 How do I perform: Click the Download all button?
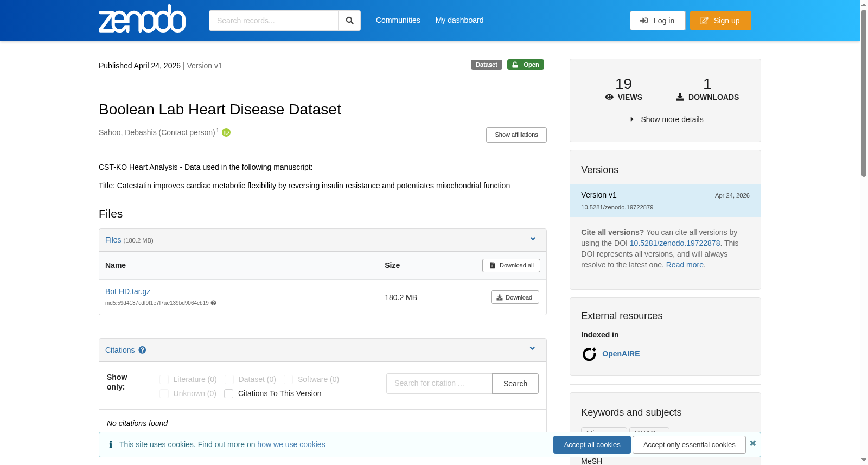click(x=511, y=265)
